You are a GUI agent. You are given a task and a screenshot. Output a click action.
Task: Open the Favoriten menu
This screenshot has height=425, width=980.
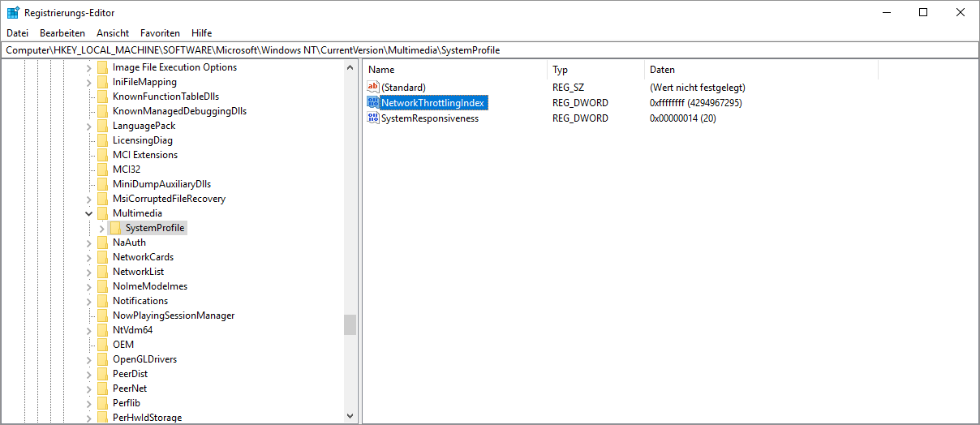[160, 33]
